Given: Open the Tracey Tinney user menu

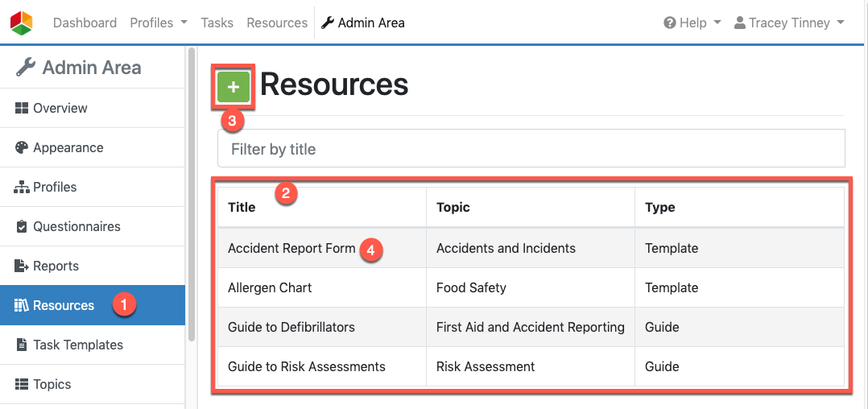Looking at the screenshot, I should (789, 23).
